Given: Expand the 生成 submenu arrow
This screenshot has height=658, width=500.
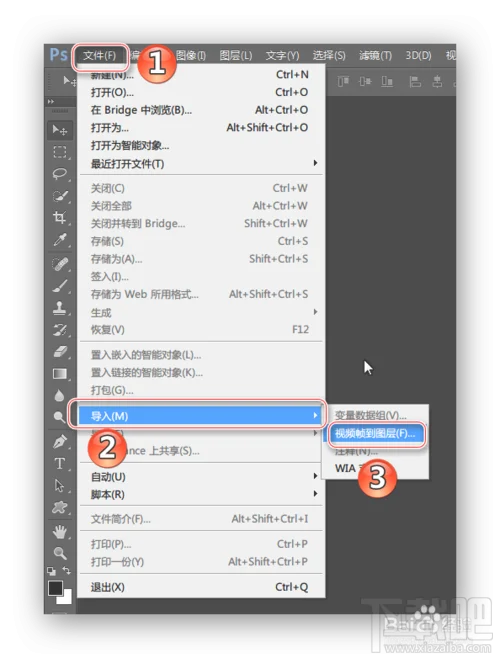Looking at the screenshot, I should pos(315,312).
